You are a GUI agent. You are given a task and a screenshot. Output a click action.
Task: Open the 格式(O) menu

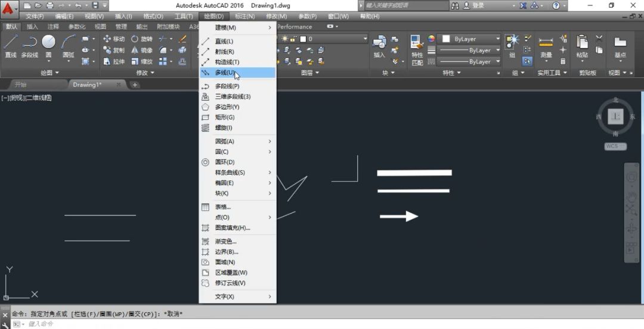click(153, 17)
